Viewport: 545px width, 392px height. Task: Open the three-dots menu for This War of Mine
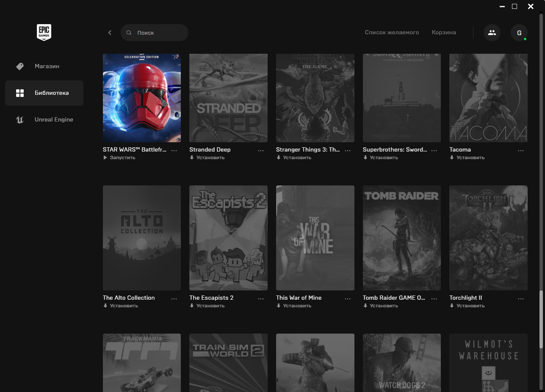[348, 298]
